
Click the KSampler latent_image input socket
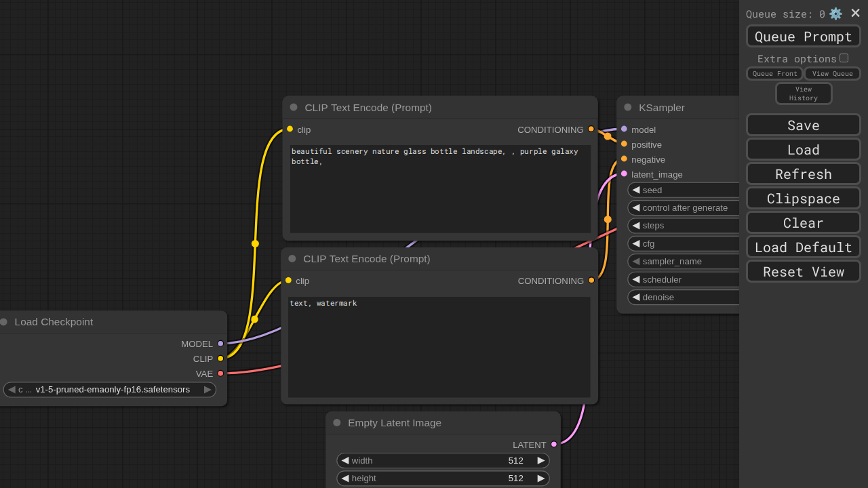pos(625,174)
